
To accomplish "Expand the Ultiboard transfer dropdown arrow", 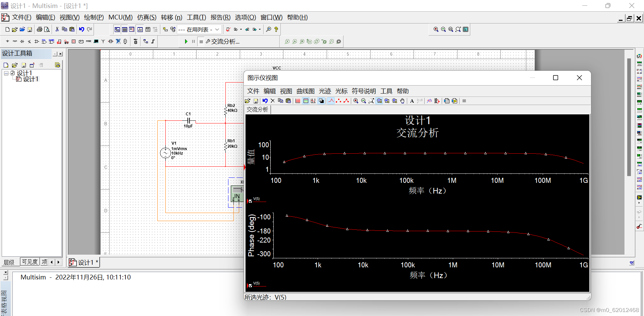I will [x=260, y=30].
